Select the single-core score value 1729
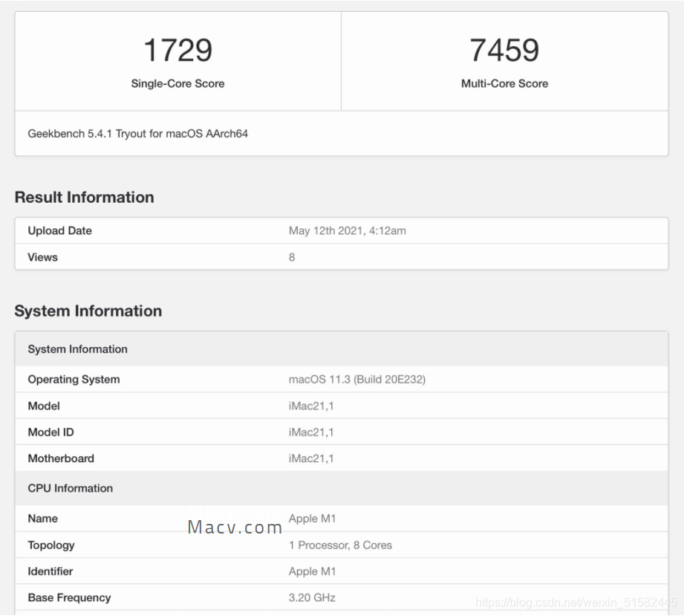 pos(178,50)
